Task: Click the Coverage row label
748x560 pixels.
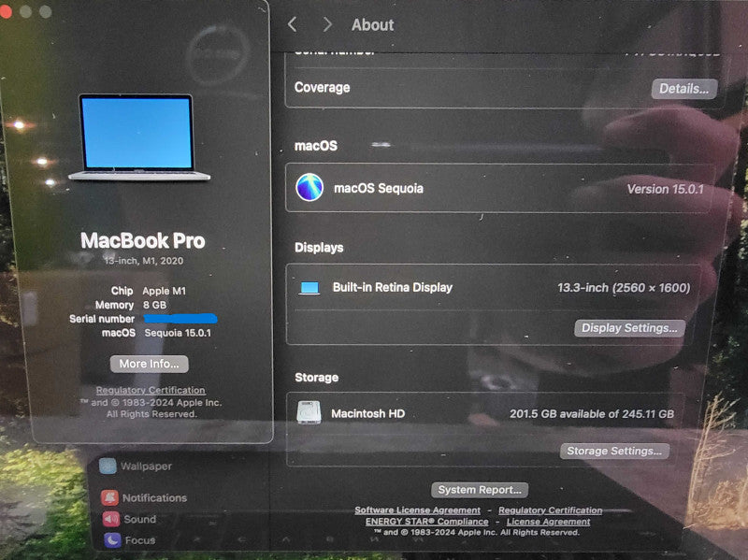Action: tap(322, 87)
